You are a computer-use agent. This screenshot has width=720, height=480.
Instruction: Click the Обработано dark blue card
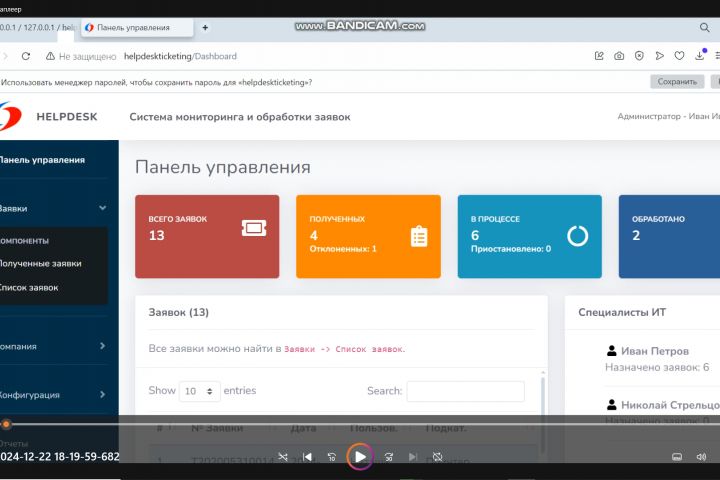[x=669, y=237]
